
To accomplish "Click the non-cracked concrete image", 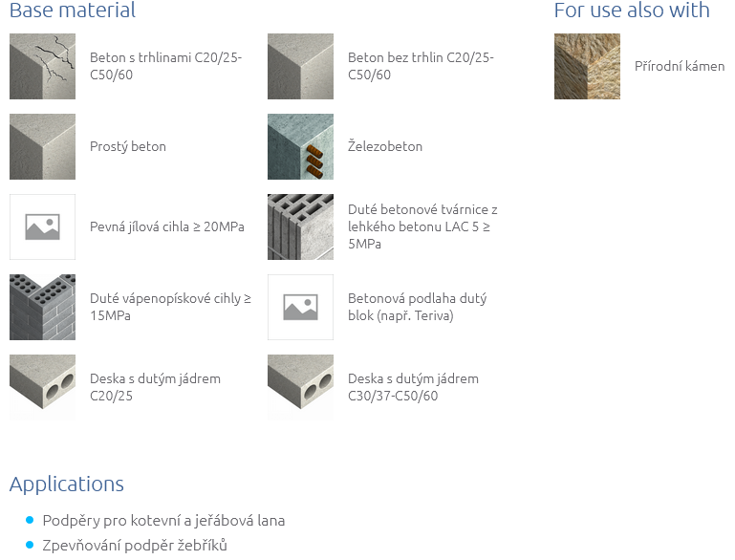I will click(x=300, y=67).
